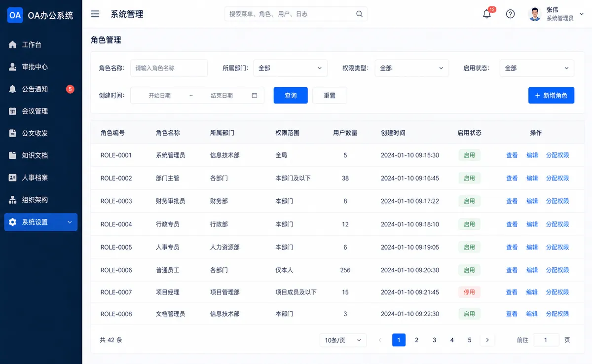
Task: Click the gear icon beside 系统设置
Action: tap(13, 222)
